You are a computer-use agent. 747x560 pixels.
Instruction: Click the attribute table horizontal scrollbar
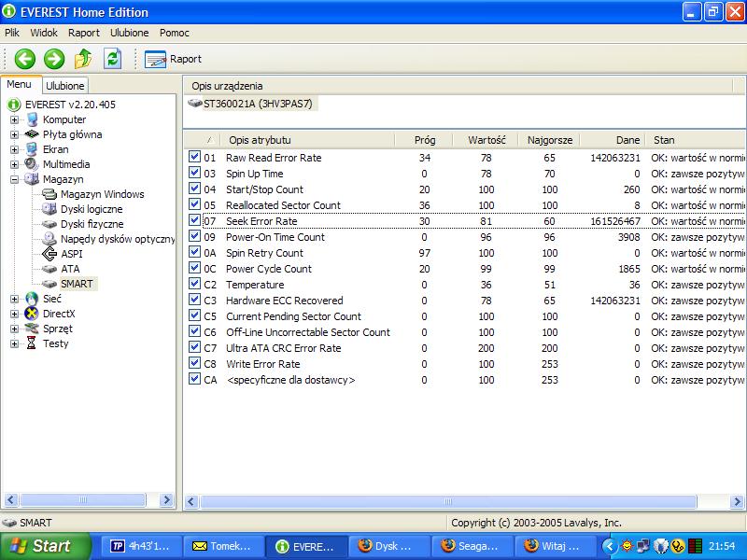(448, 501)
